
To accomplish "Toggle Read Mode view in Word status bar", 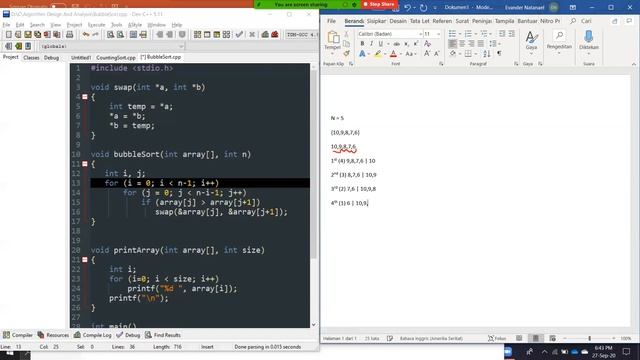I will [519, 338].
